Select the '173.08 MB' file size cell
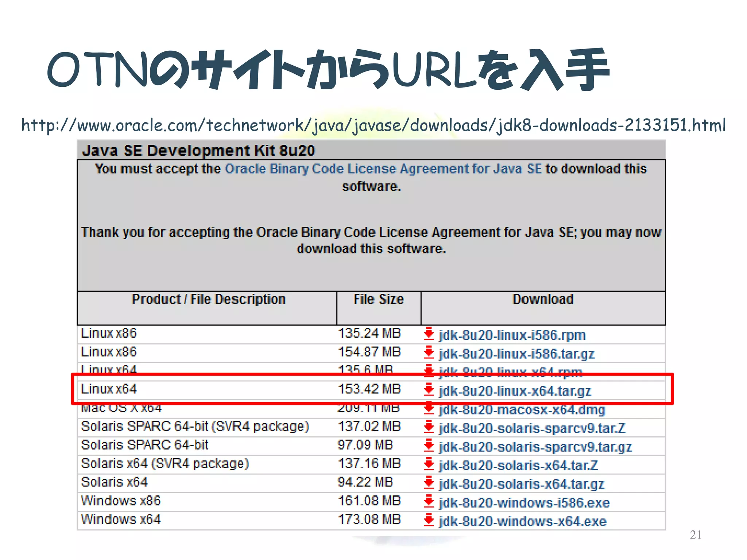747x560 pixels. [x=369, y=519]
